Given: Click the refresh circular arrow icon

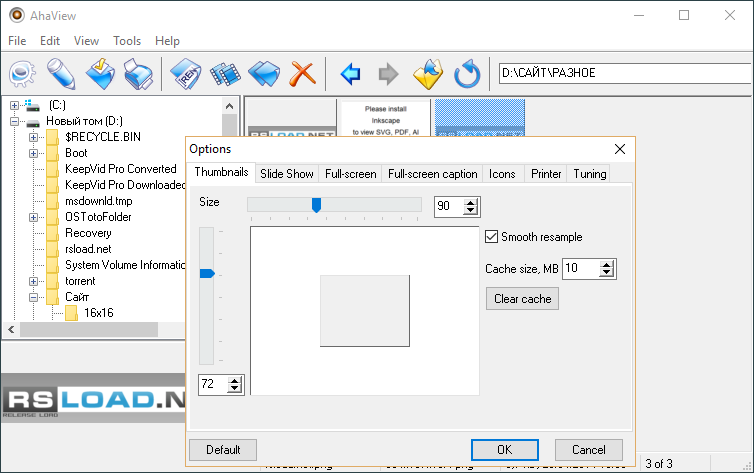Looking at the screenshot, I should [x=467, y=74].
